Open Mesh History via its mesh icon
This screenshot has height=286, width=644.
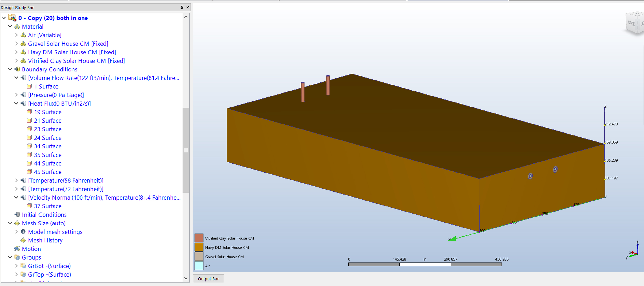click(23, 240)
